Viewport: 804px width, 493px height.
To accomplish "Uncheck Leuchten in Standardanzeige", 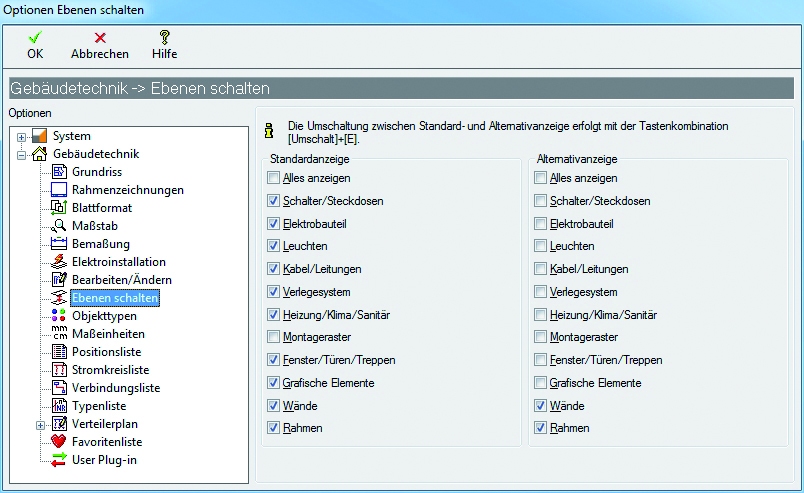I will [x=273, y=246].
